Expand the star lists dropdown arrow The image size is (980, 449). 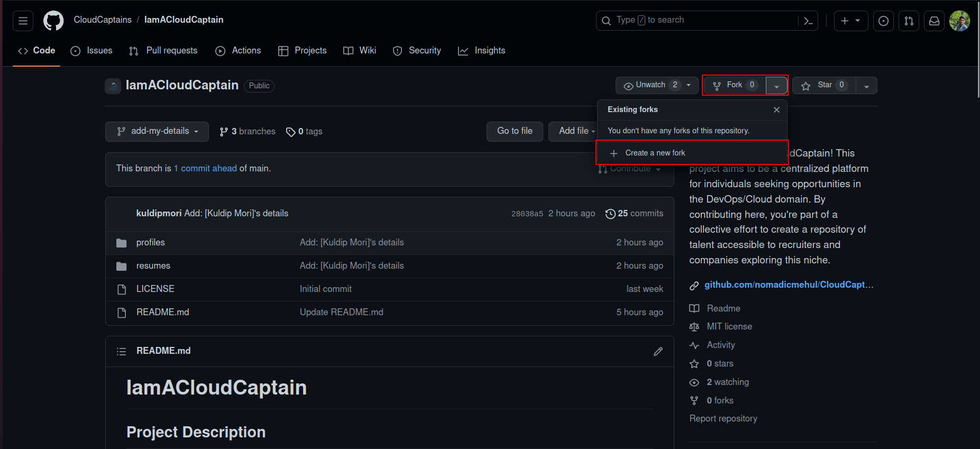tap(866, 86)
